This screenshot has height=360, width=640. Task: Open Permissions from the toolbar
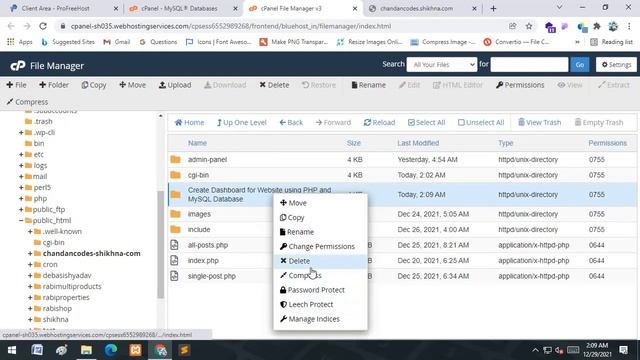click(x=520, y=85)
